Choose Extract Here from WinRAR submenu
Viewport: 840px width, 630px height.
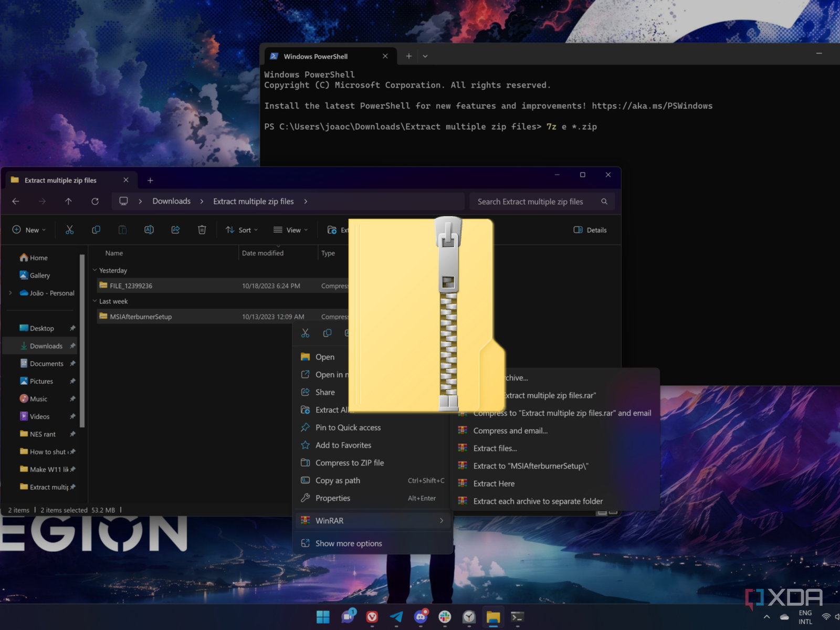click(x=493, y=484)
